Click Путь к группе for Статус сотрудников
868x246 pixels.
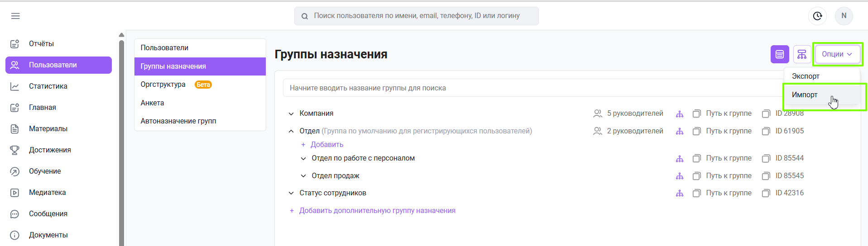[729, 193]
